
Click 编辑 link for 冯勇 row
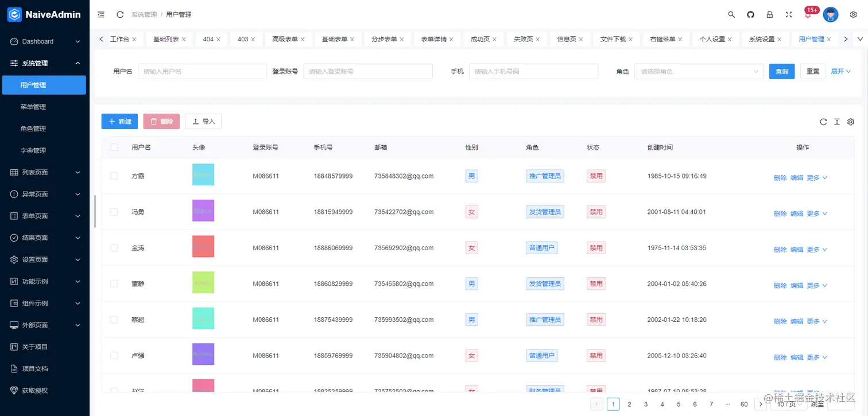click(x=797, y=213)
